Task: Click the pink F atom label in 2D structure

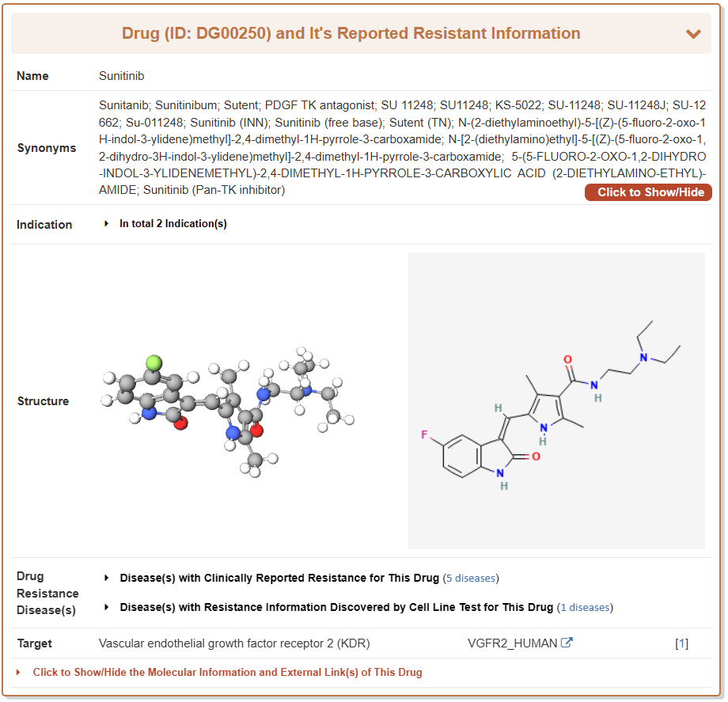Action: [x=424, y=436]
